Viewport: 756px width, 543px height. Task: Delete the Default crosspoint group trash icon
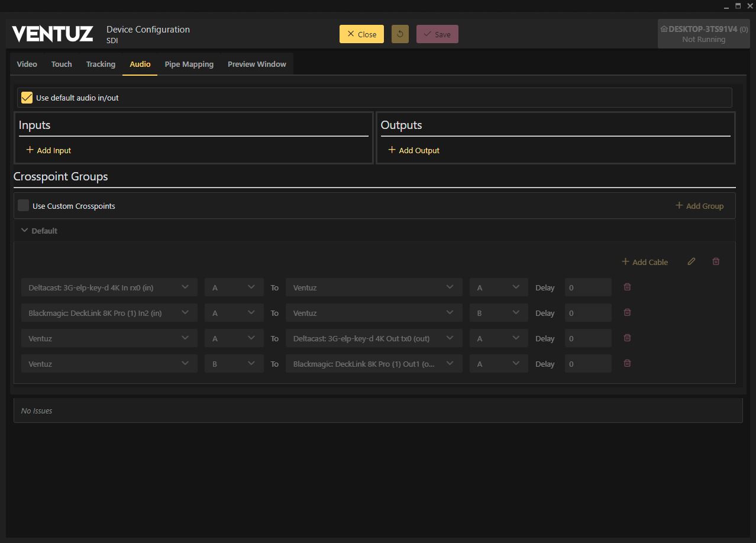(x=716, y=261)
